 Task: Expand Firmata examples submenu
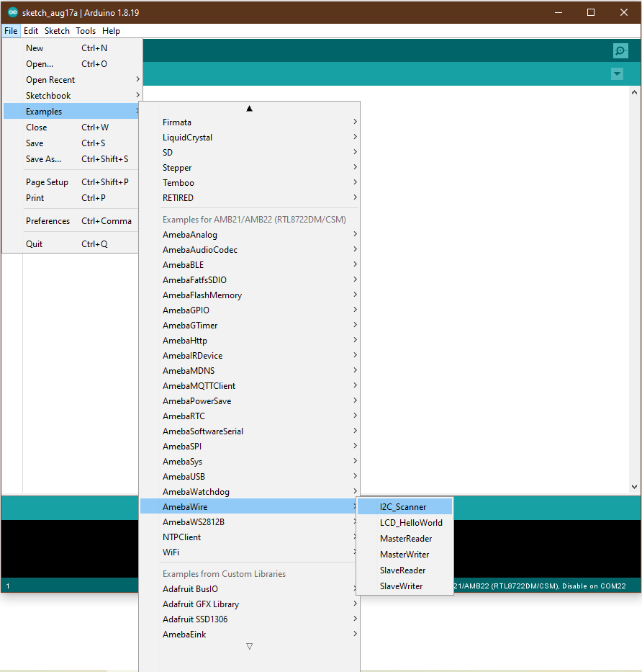pyautogui.click(x=250, y=122)
